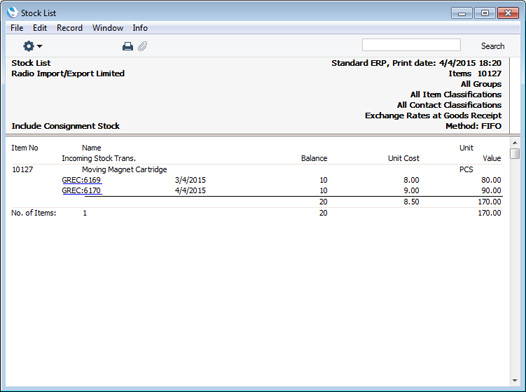Viewport: 526px width, 392px height.
Task: Click the date 4/4/2015 in GREC:6170 row
Action: tap(190, 191)
